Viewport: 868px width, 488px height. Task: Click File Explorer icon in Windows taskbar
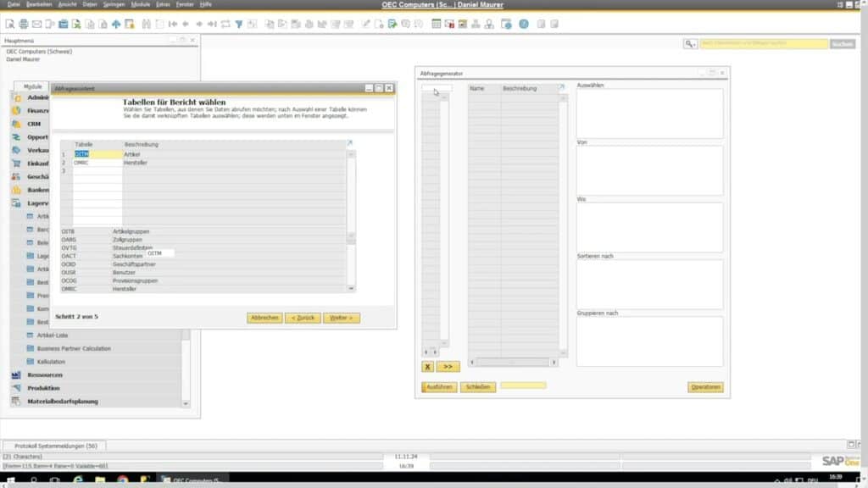tap(100, 480)
